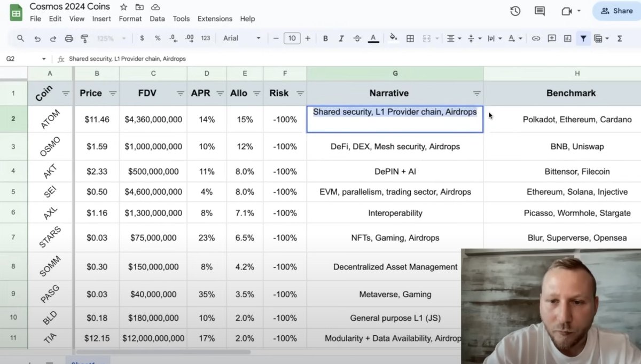Open the filter views dropdown
Image resolution: width=641 pixels, height=364 pixels.
(601, 38)
